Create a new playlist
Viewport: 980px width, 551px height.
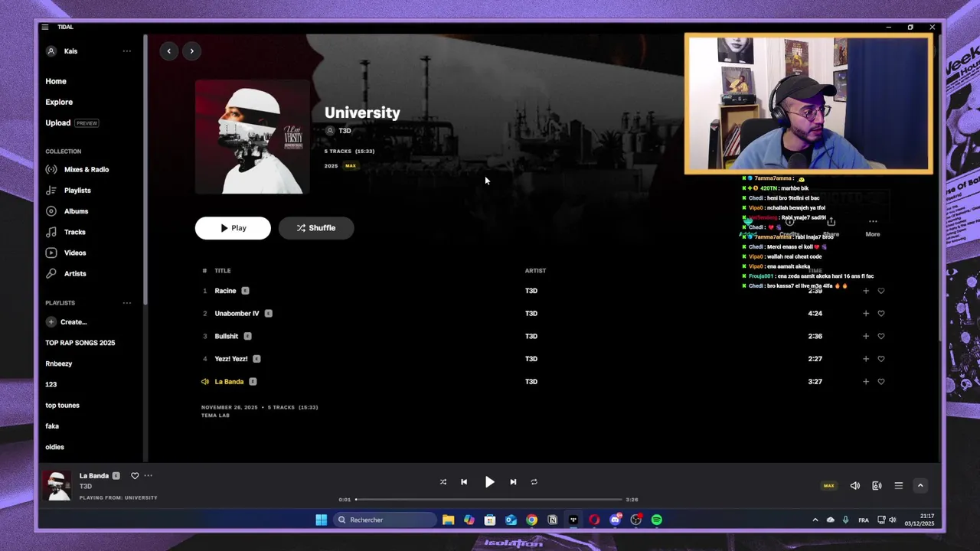[x=67, y=322]
